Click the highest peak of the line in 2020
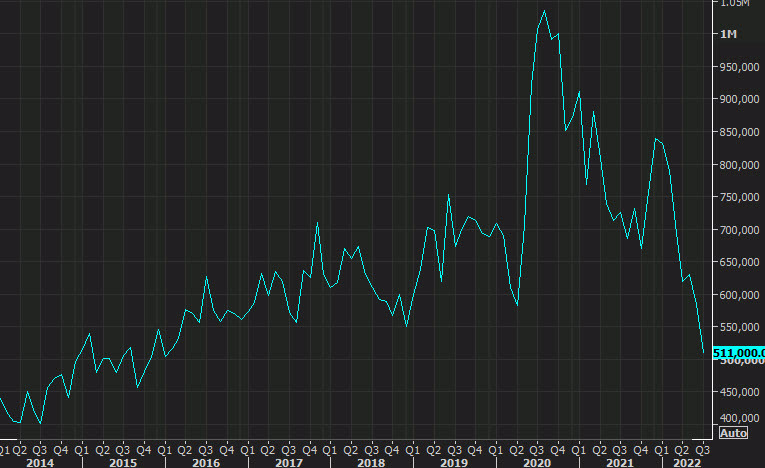The image size is (765, 468). 544,11
